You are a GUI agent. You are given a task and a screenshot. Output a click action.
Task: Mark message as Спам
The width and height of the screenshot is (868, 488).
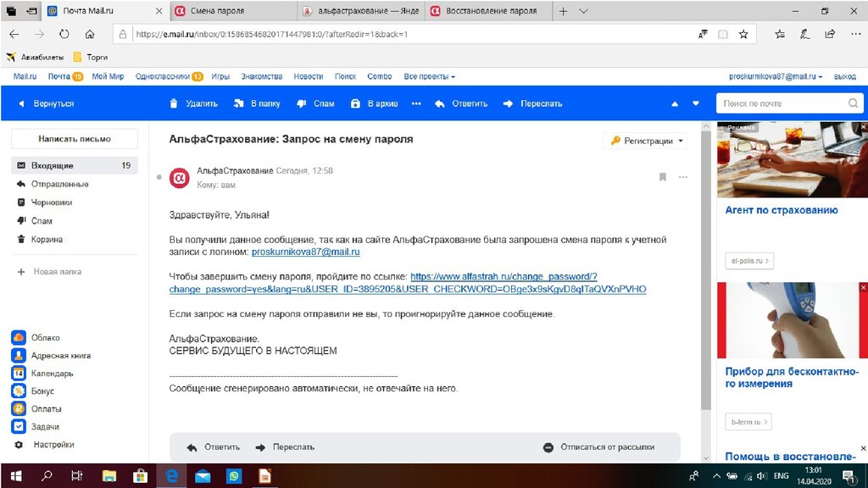tap(316, 103)
